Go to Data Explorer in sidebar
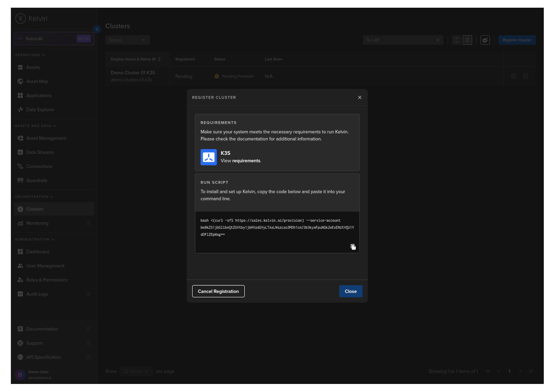Screen dimensions: 555x392 40,110
